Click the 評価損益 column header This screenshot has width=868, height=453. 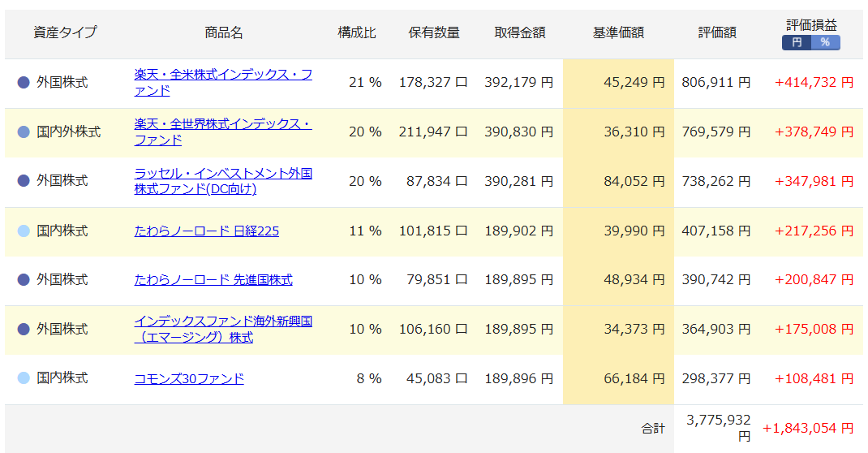click(811, 25)
